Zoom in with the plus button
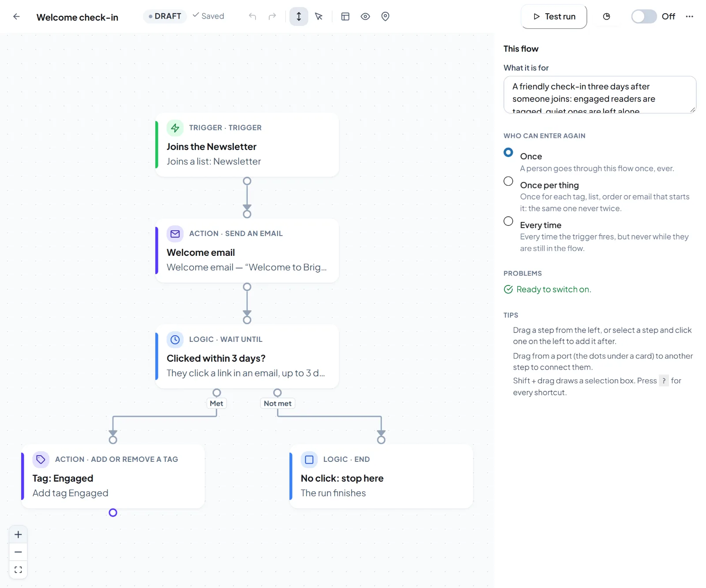 (x=18, y=535)
